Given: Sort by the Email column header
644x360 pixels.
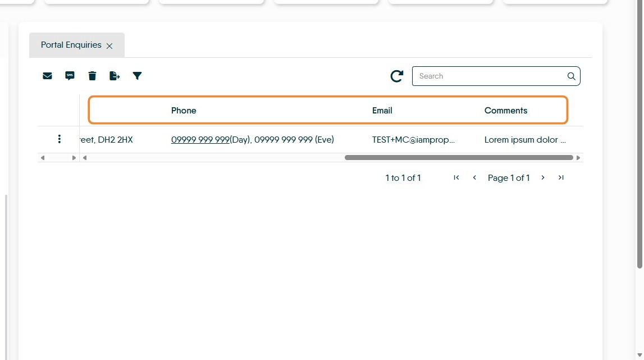Looking at the screenshot, I should pos(382,110).
